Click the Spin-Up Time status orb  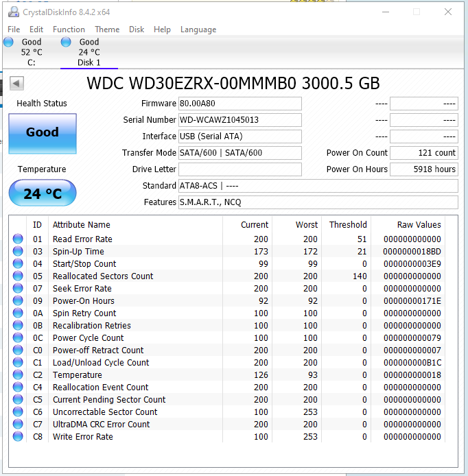pyautogui.click(x=18, y=252)
